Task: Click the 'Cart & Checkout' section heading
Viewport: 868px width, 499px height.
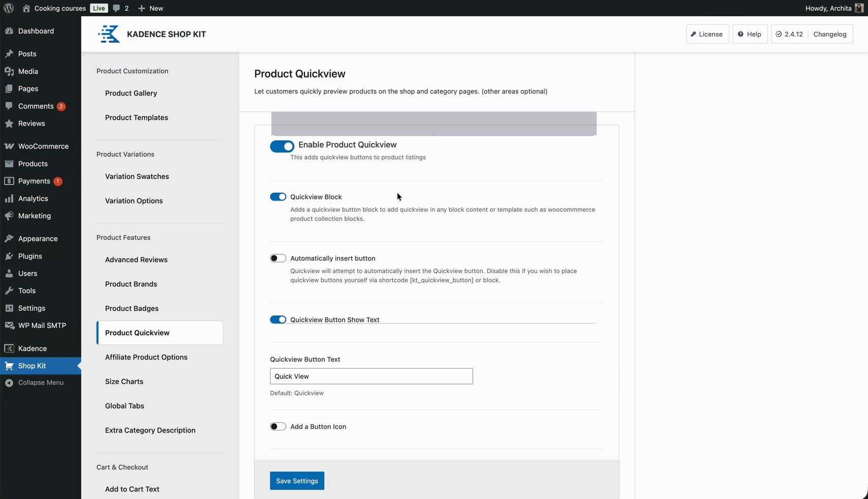Action: (122, 467)
